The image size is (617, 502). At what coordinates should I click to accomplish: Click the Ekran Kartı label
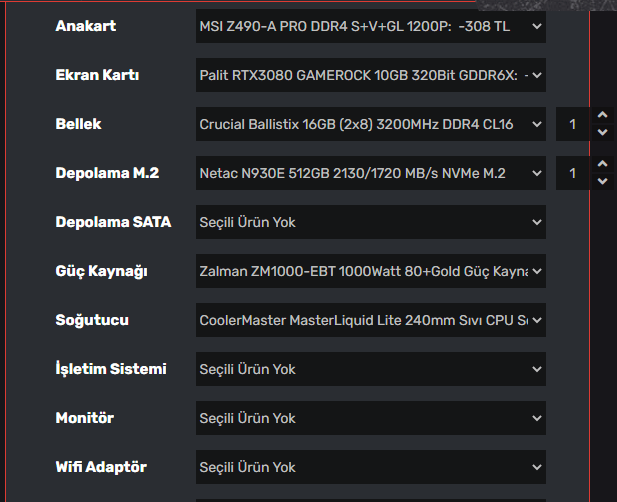click(x=97, y=75)
